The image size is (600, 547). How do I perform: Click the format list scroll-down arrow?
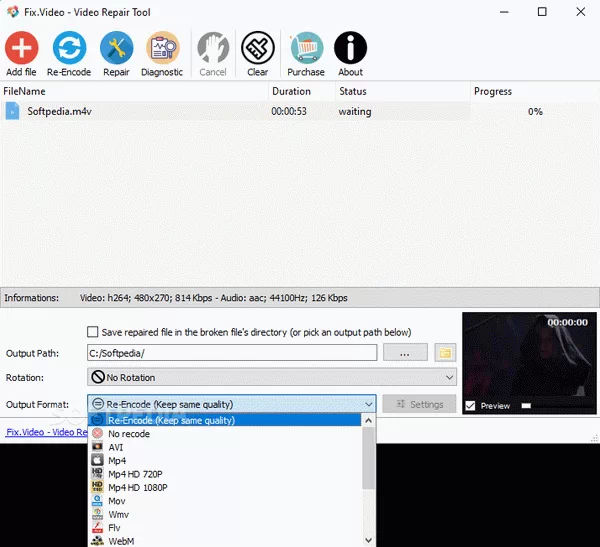pos(368,540)
